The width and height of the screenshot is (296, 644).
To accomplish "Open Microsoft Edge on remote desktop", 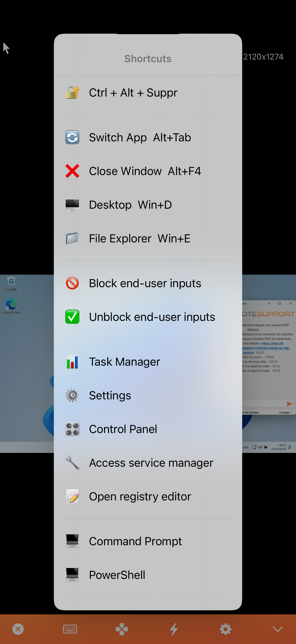I will [x=11, y=306].
